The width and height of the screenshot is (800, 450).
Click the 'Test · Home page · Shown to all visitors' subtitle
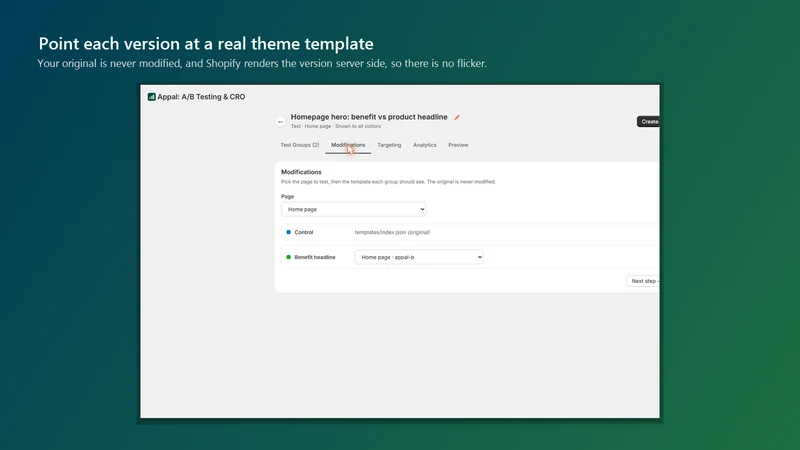tap(336, 126)
